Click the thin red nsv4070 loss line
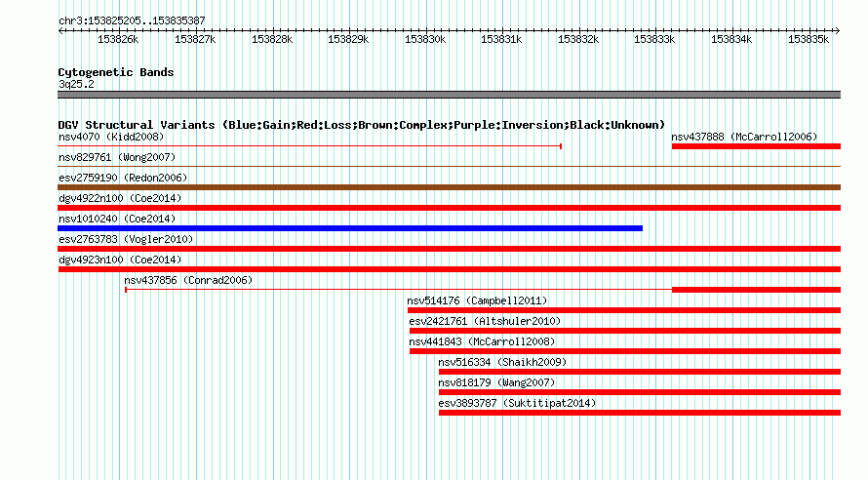868x480 pixels. (310, 146)
